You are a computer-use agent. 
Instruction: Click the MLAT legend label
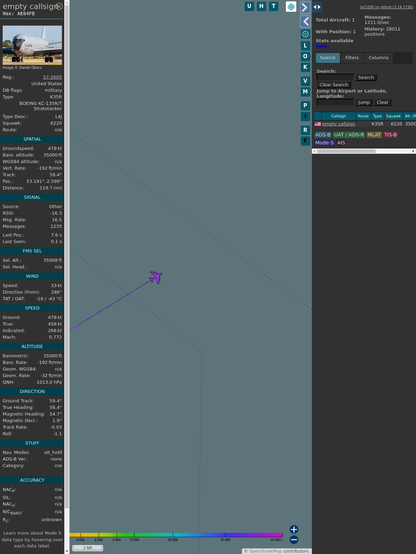374,135
